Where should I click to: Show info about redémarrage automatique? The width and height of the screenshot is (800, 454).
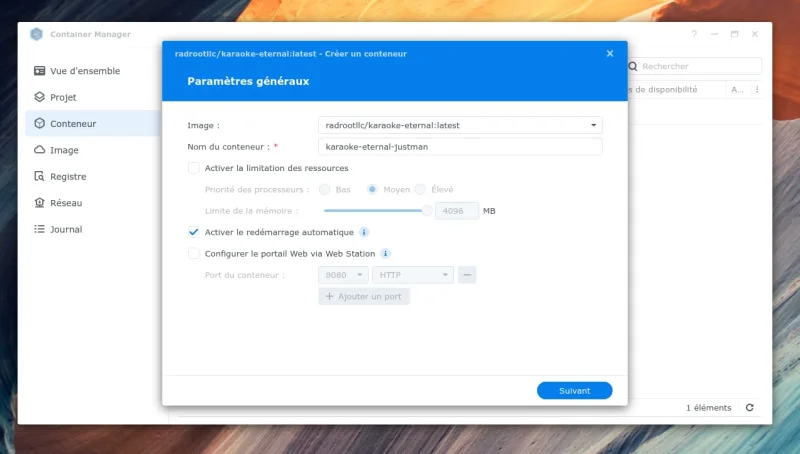[364, 232]
